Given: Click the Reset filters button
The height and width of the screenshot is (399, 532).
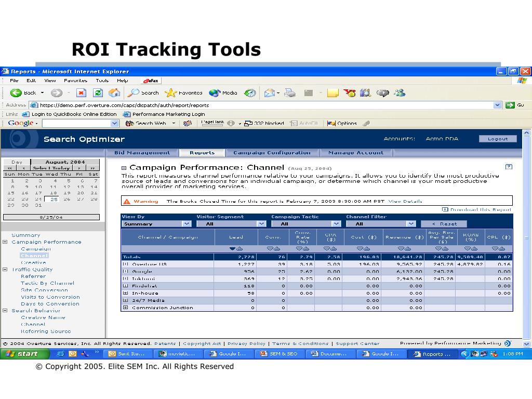Looking at the screenshot, I should pyautogui.click(x=444, y=224).
